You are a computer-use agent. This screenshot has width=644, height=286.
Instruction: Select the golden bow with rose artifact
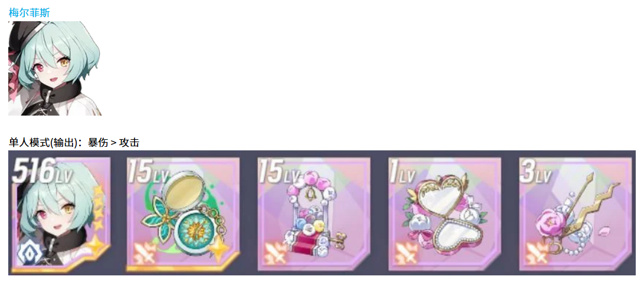tap(576, 215)
